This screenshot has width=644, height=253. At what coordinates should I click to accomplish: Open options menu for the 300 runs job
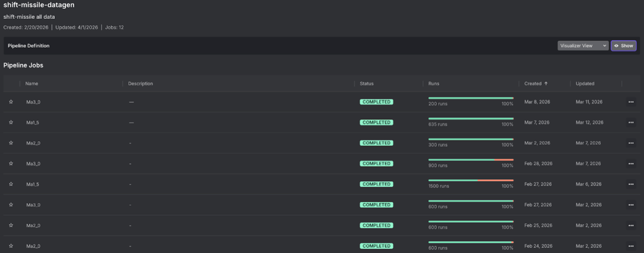(631, 143)
